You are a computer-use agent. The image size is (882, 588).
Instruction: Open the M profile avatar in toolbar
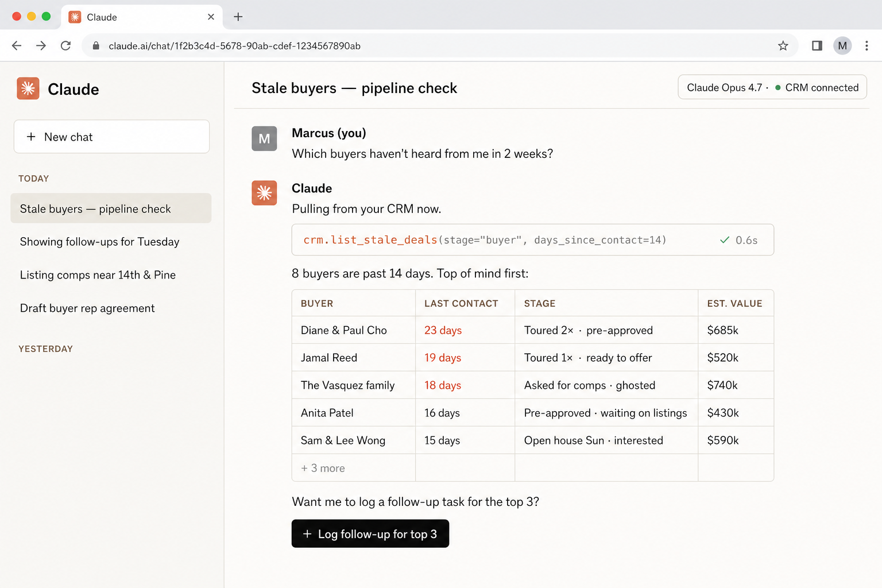[x=842, y=46]
